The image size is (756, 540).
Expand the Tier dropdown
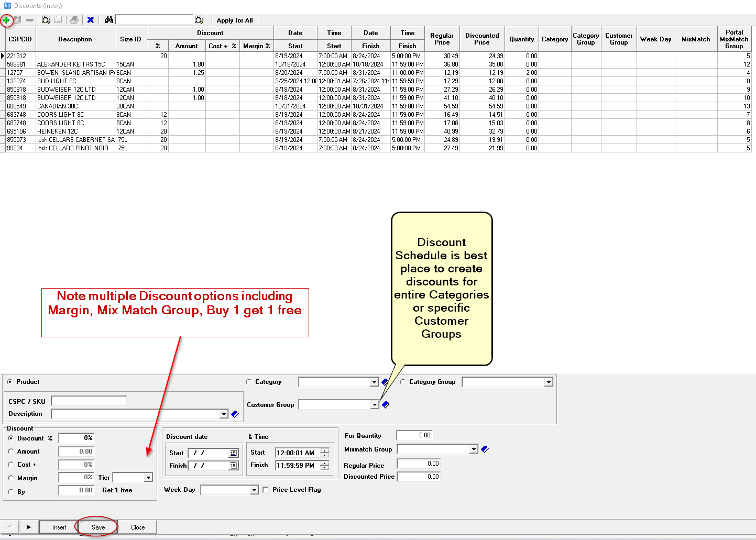point(148,478)
